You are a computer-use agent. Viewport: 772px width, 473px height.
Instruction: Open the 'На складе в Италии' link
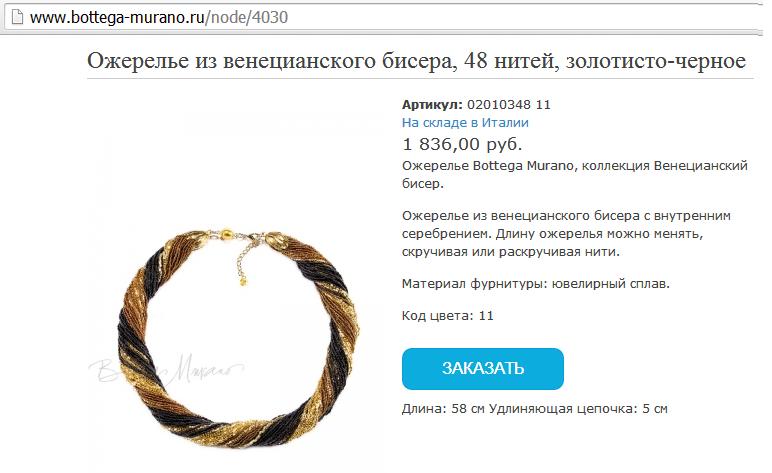pos(465,123)
